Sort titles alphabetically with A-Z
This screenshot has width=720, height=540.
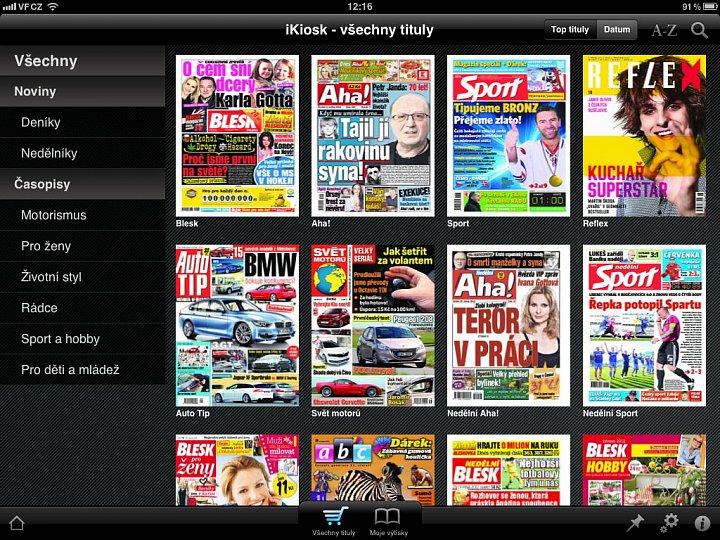pos(664,30)
